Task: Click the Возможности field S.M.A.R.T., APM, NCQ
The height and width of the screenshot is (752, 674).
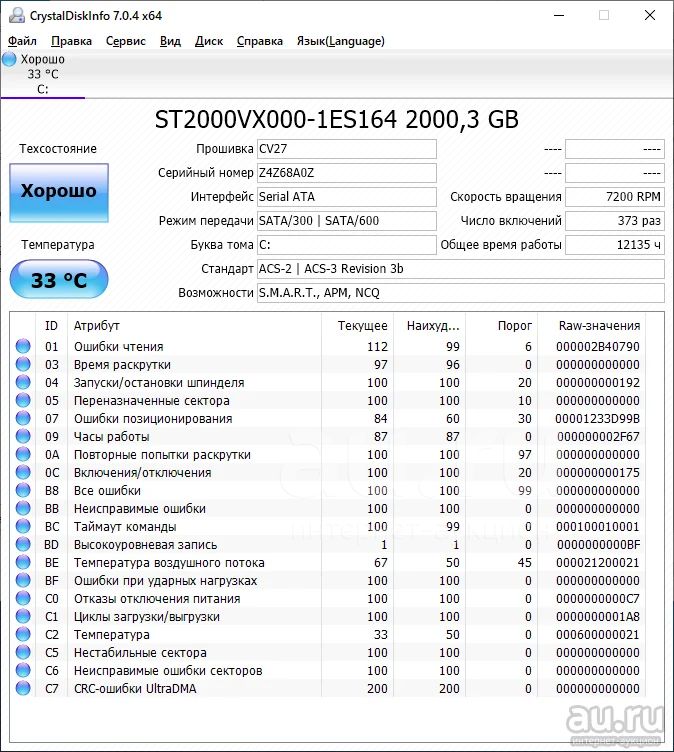Action: [x=461, y=293]
